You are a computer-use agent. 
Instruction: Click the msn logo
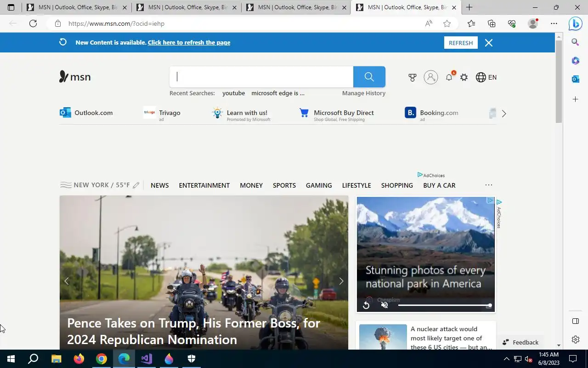[75, 77]
